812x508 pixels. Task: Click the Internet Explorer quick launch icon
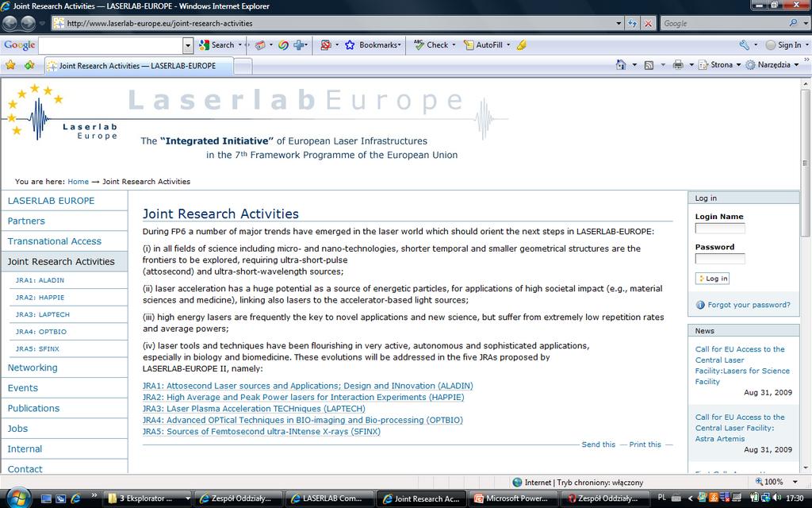coord(75,498)
